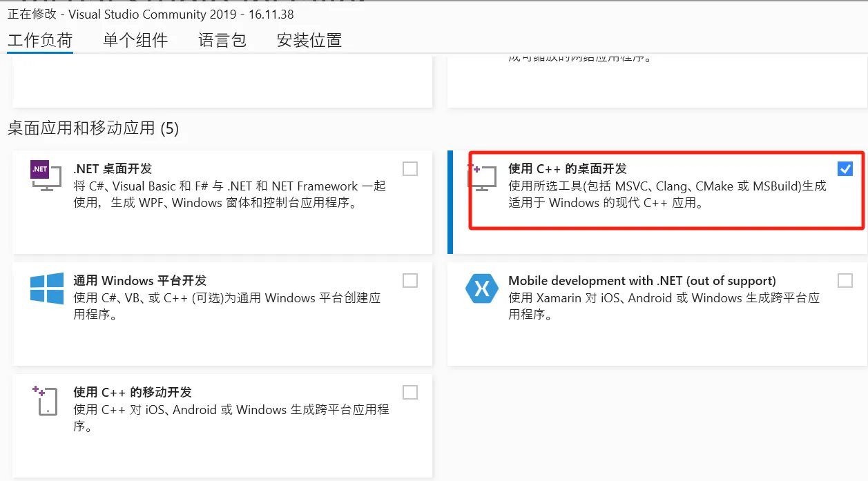The width and height of the screenshot is (868, 481).
Task: Enable the .NET 桌面开发 checkbox
Action: [410, 168]
